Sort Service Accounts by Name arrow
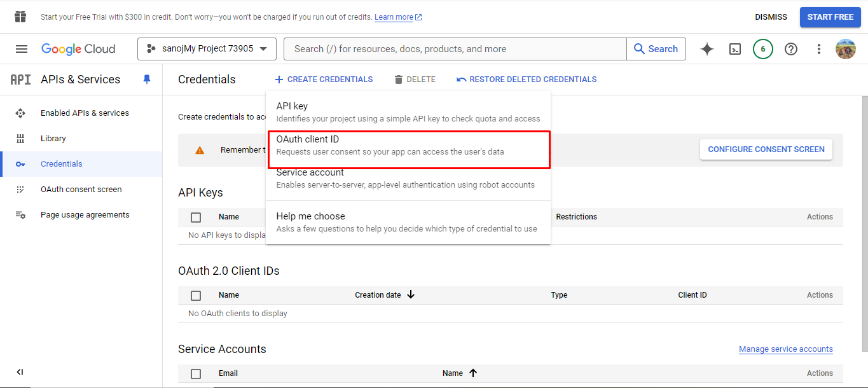The width and height of the screenshot is (868, 388). point(473,373)
